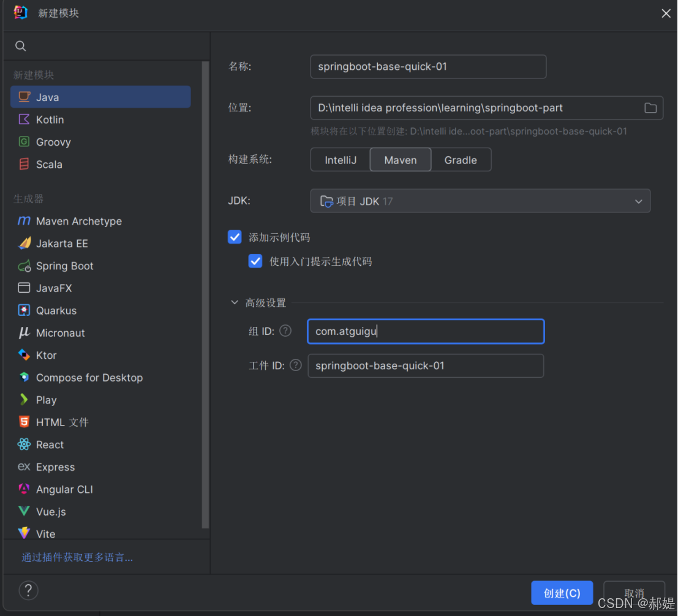Select Maven as the build system
This screenshot has height=616, width=678.
pyautogui.click(x=400, y=159)
